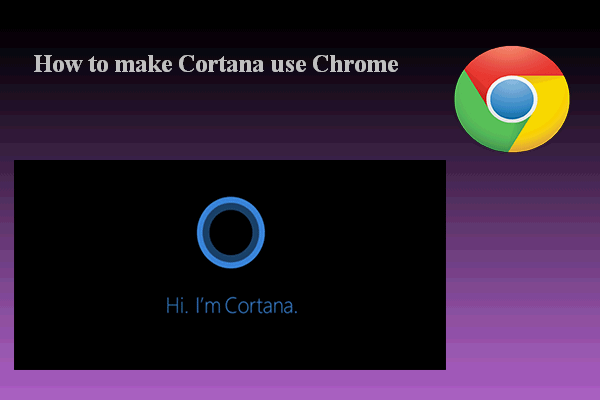Open the black Cortana greeting image
The width and height of the screenshot is (600, 400).
pos(230,265)
